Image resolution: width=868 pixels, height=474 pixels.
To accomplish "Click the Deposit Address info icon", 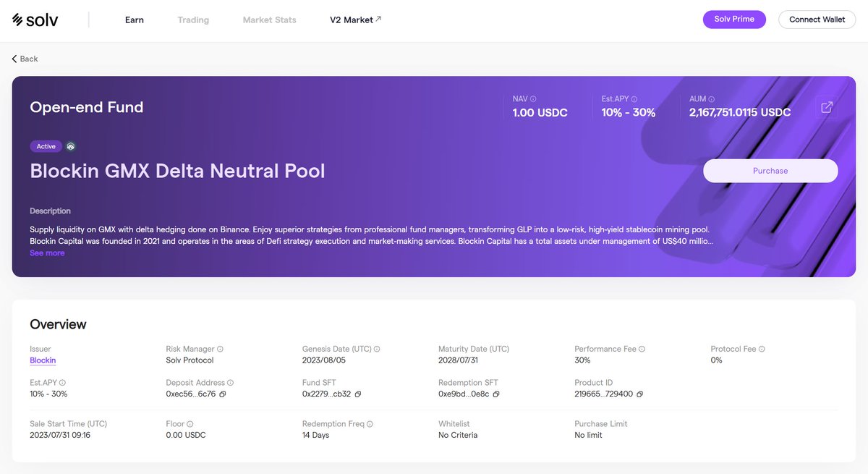I will coord(230,383).
